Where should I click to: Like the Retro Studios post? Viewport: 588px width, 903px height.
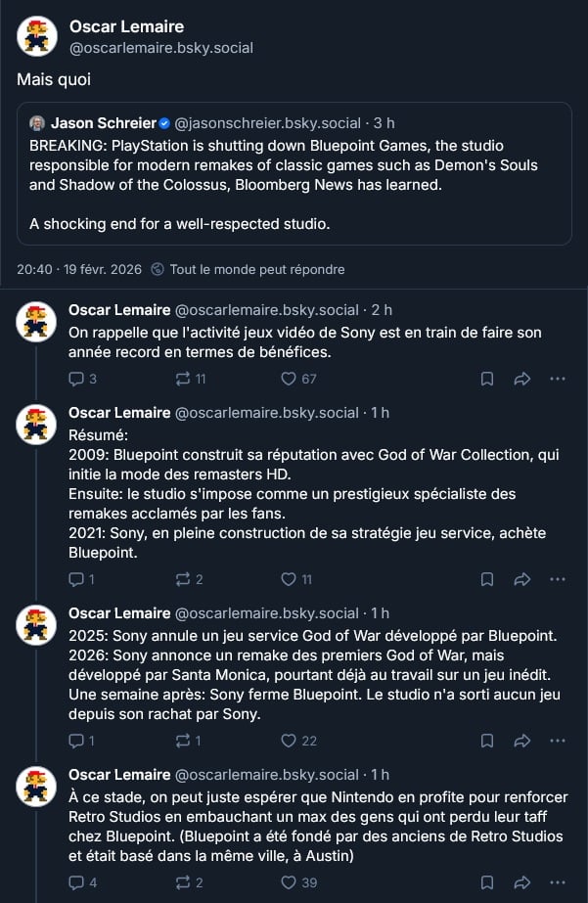pyautogui.click(x=289, y=882)
